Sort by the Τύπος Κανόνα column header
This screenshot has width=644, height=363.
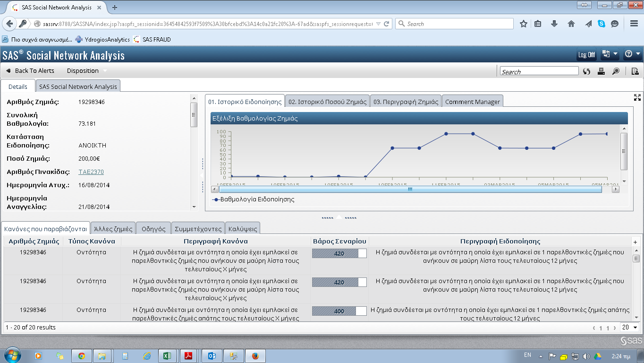click(92, 242)
